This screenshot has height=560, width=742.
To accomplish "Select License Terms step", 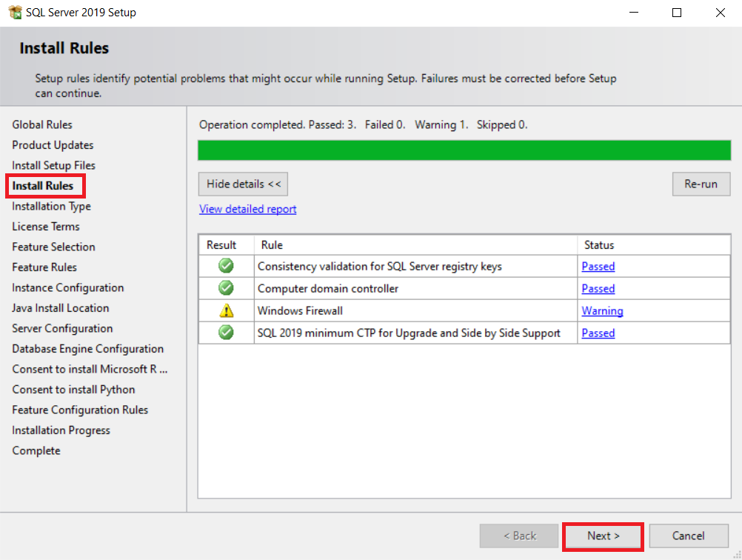I will (x=46, y=226).
